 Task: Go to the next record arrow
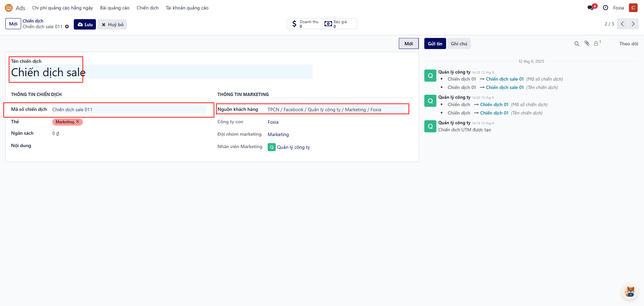click(633, 24)
